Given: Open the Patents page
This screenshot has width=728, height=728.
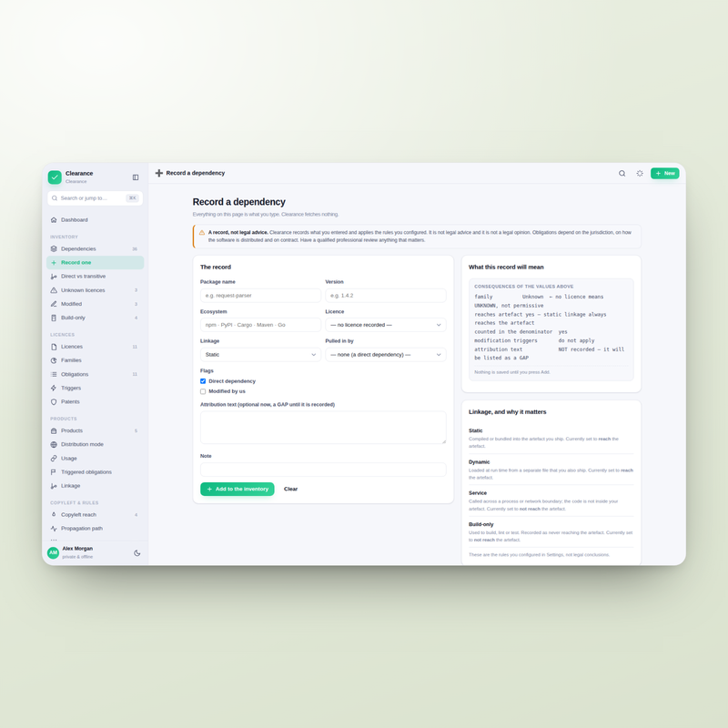Looking at the screenshot, I should click(96, 401).
